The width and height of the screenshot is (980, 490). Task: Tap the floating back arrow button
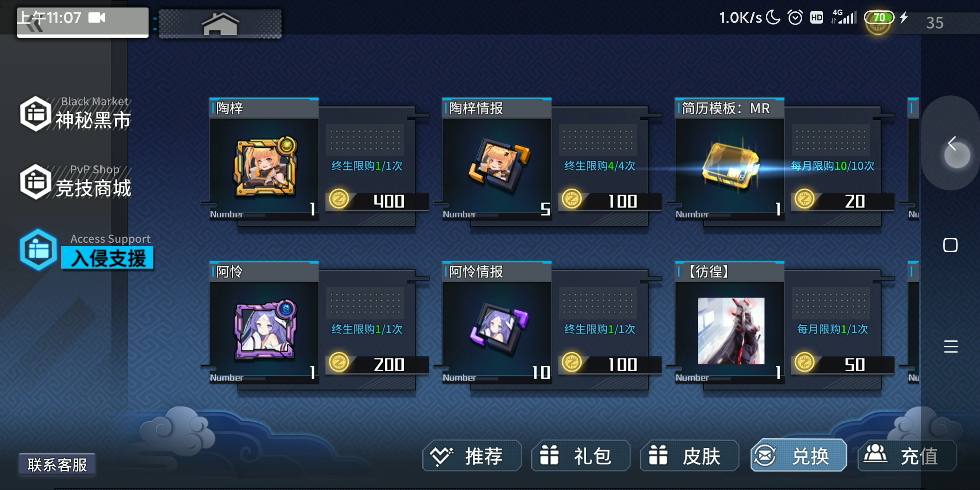952,144
